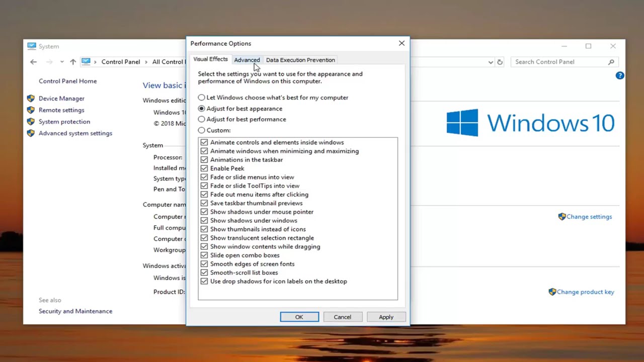Open the Device Manager link
Screen dimensions: 644x362
(61, 99)
